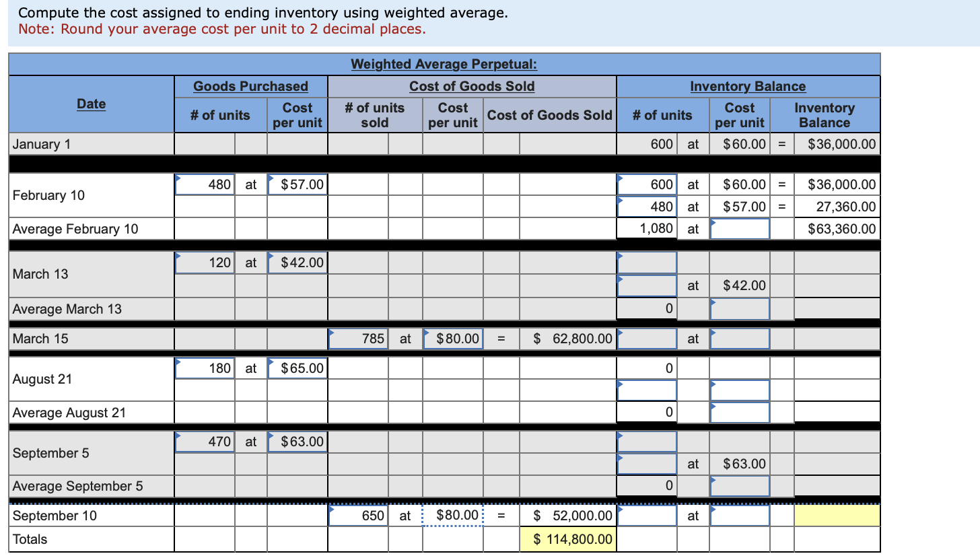Select the Average August 21 cost per unit field

click(x=740, y=411)
